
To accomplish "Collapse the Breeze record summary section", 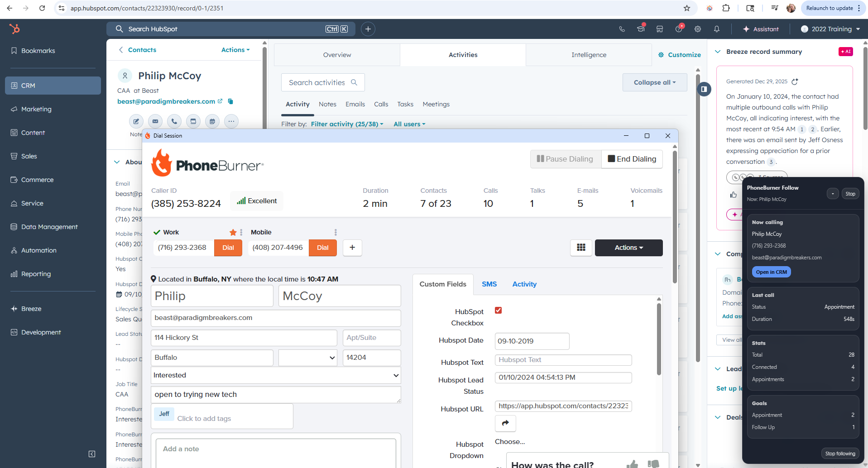I will (x=718, y=52).
